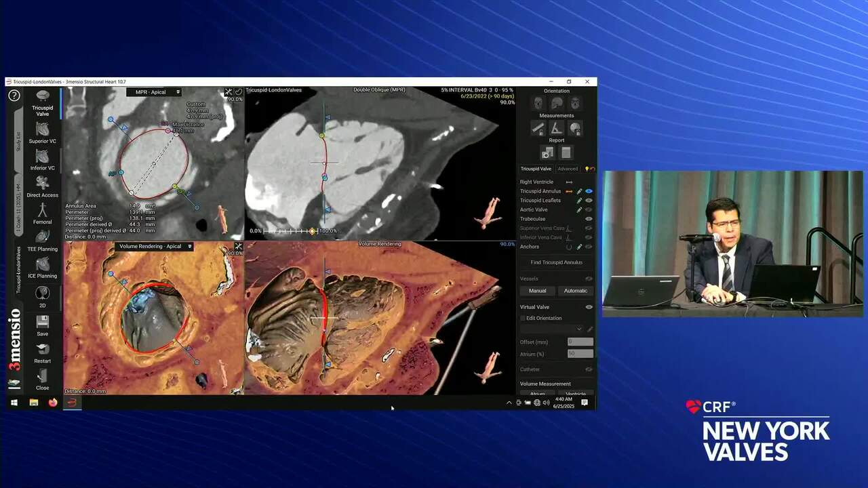Open the Study List side tab
The height and width of the screenshot is (488, 868).
[x=18, y=142]
